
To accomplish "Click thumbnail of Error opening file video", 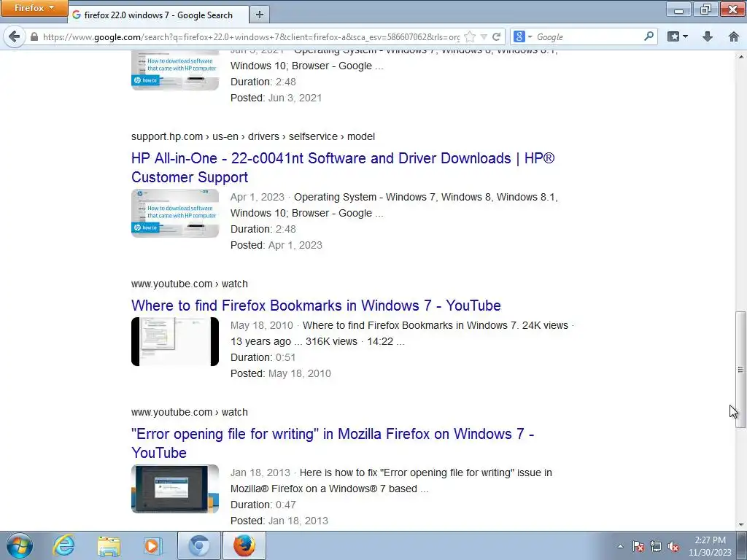I will [175, 489].
